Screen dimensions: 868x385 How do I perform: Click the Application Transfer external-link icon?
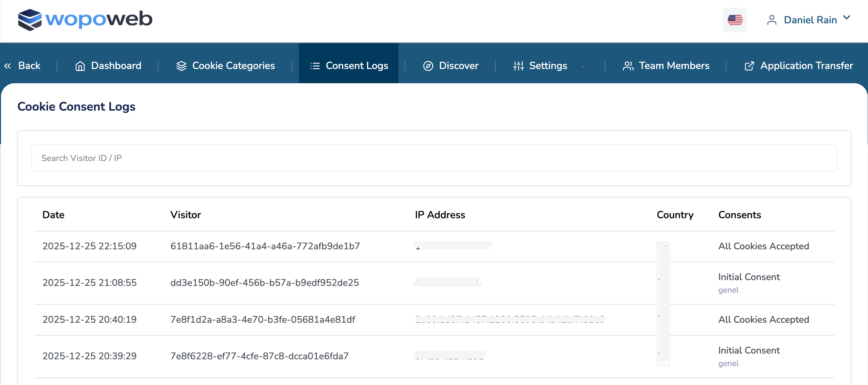pyautogui.click(x=749, y=66)
